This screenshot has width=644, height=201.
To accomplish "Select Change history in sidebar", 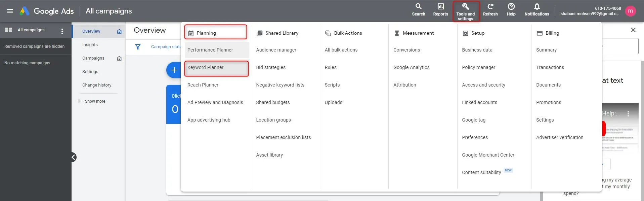I will (x=97, y=85).
